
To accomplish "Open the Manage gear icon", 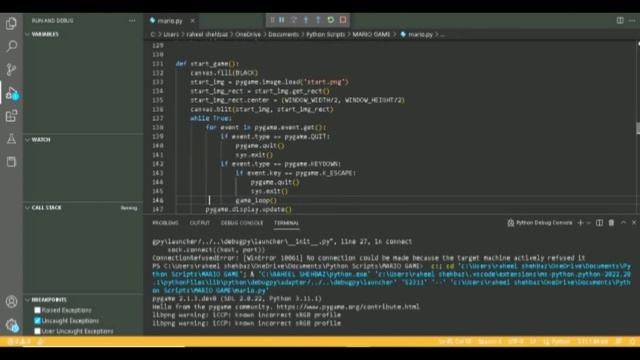I will point(11,325).
